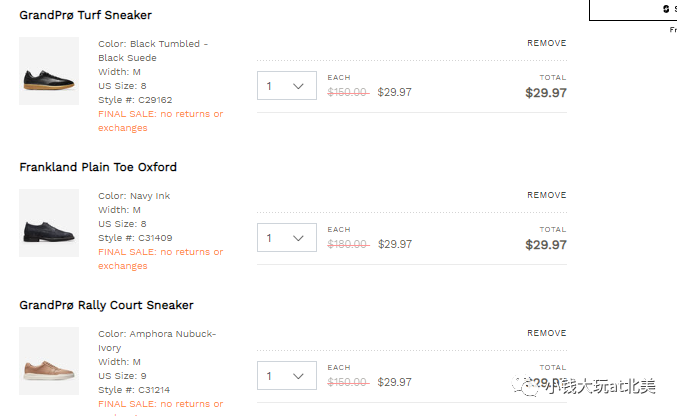Image resolution: width=677 pixels, height=416 pixels.
Task: Open the GrandPrø Turf Sneaker product image
Action: point(49,71)
